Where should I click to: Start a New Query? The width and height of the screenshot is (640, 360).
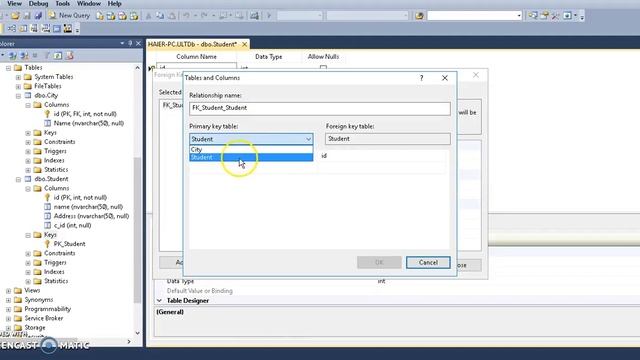(x=69, y=16)
